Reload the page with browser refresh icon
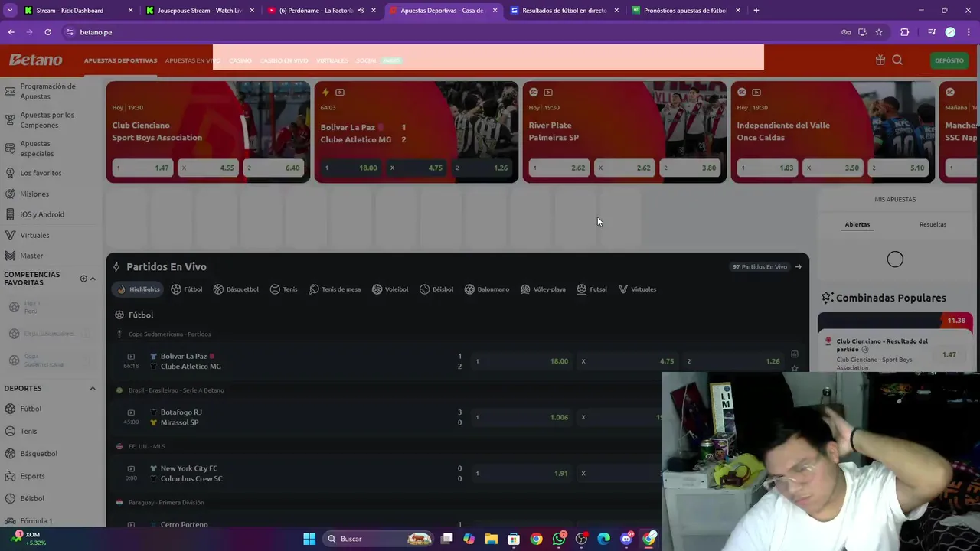Image resolution: width=980 pixels, height=551 pixels. [x=47, y=32]
